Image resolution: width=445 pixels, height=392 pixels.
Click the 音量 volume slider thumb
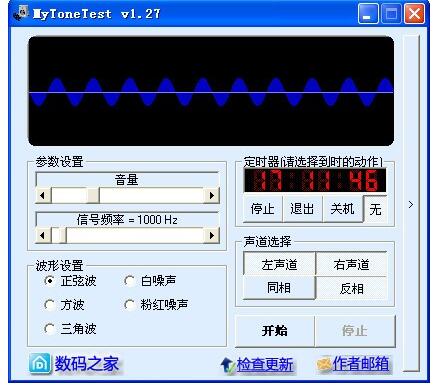(93, 195)
